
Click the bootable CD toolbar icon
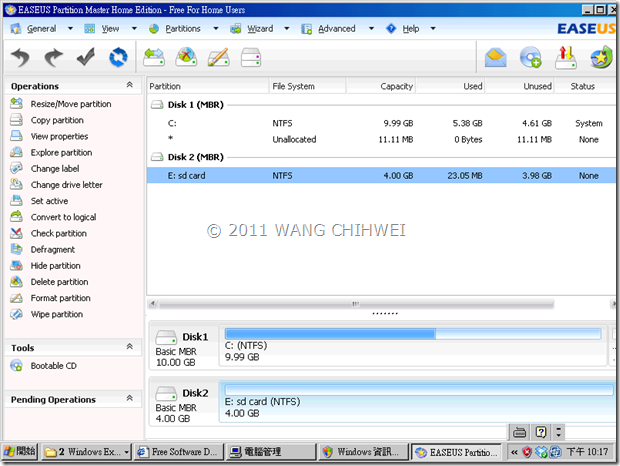tap(531, 58)
